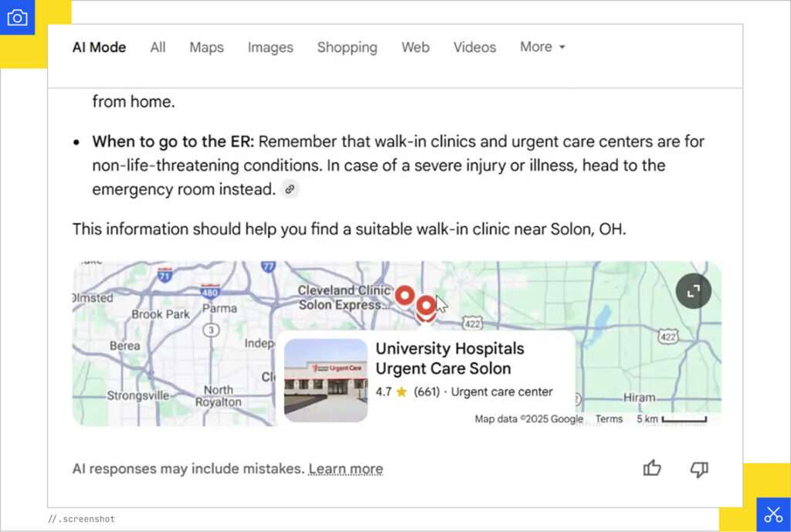Viewport: 791px width, 532px height.
Task: Click the thumbs down feedback icon
Action: [x=699, y=469]
